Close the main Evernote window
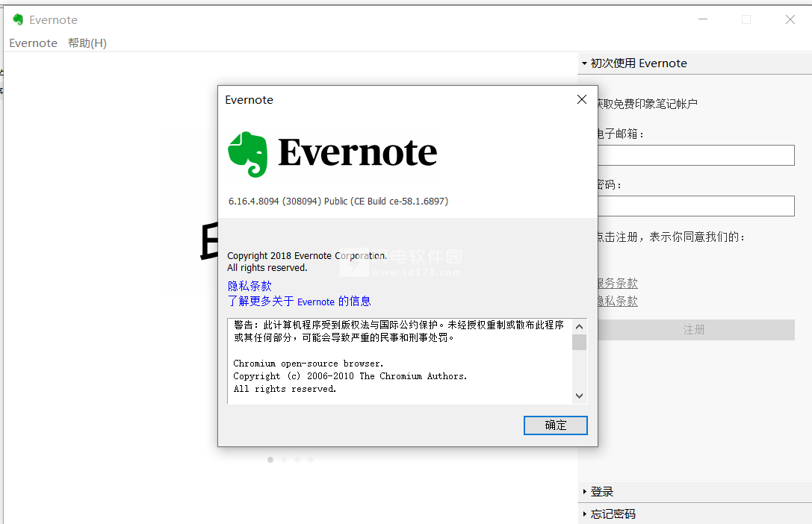The width and height of the screenshot is (812, 524). tap(790, 19)
